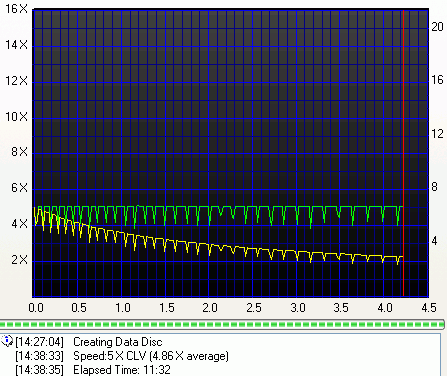Screen dimensions: 447x376
Task: Click the 12X label on the left axis
Action: point(16,81)
